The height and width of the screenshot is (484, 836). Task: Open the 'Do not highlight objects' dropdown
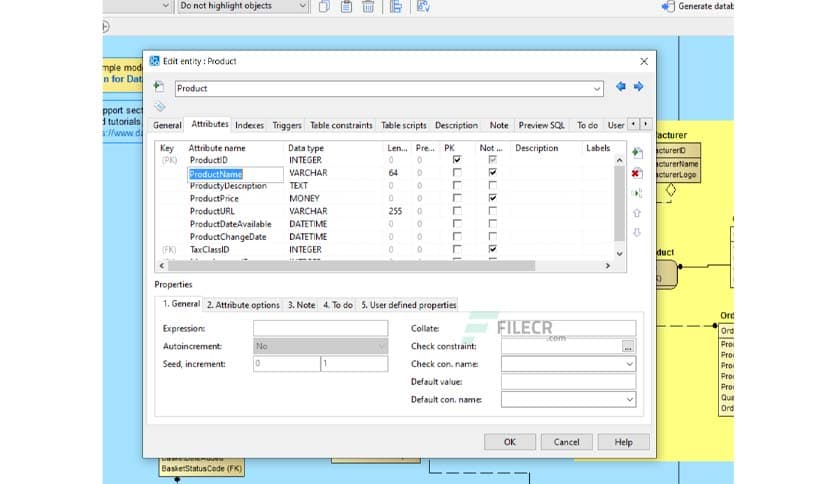[302, 6]
